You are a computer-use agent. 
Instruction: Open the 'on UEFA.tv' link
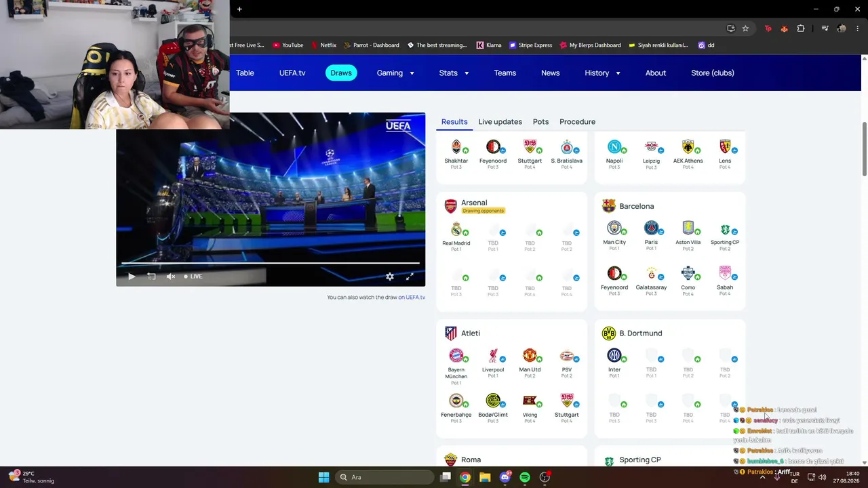412,298
